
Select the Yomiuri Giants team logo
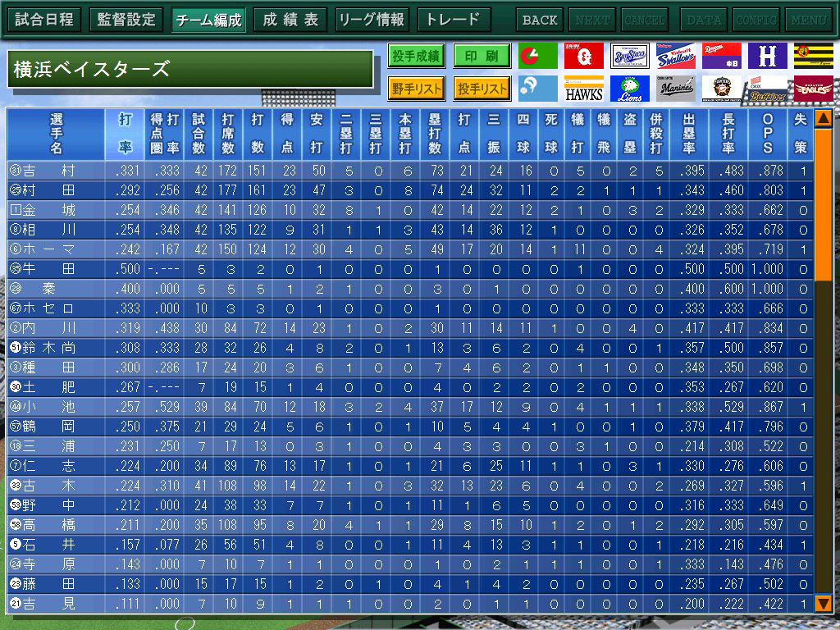[583, 56]
